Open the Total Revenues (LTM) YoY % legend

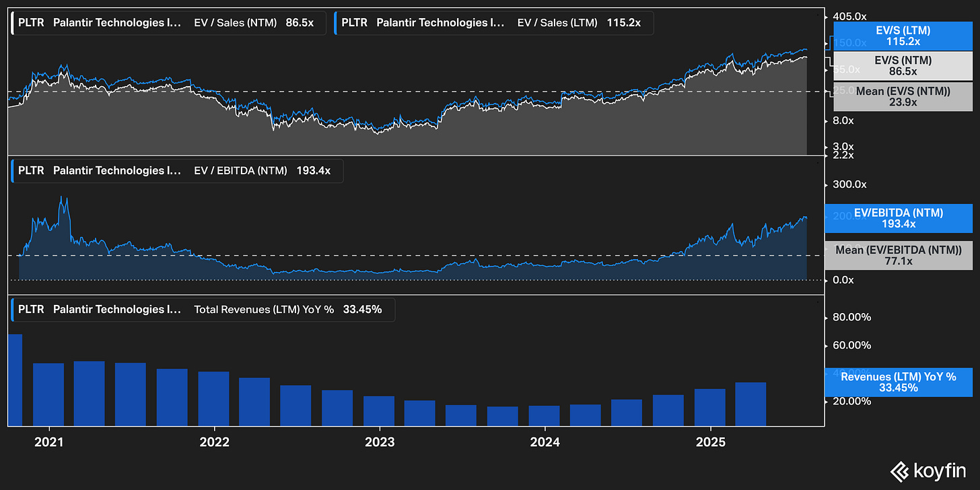pyautogui.click(x=203, y=310)
